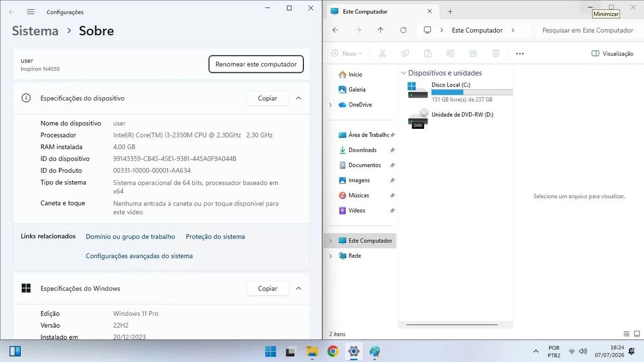Copy Windows specifications with Copiar button
Screen dimensions: 644x362
pos(268,288)
